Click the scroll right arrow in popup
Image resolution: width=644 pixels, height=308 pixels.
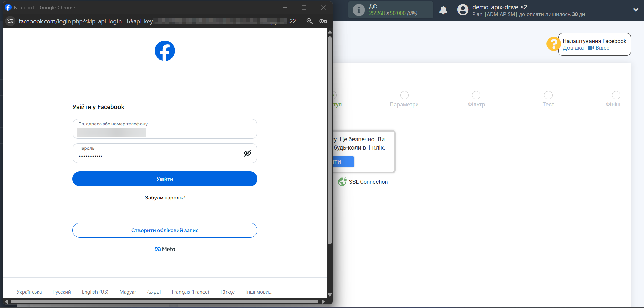click(x=323, y=301)
